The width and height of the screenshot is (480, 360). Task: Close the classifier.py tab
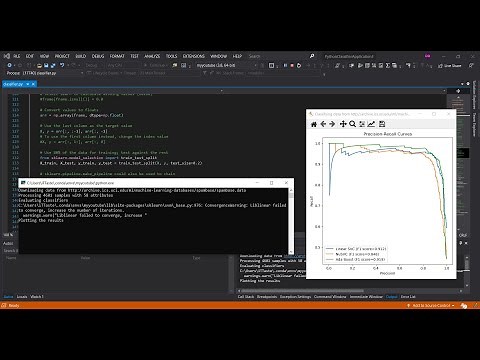[33, 84]
